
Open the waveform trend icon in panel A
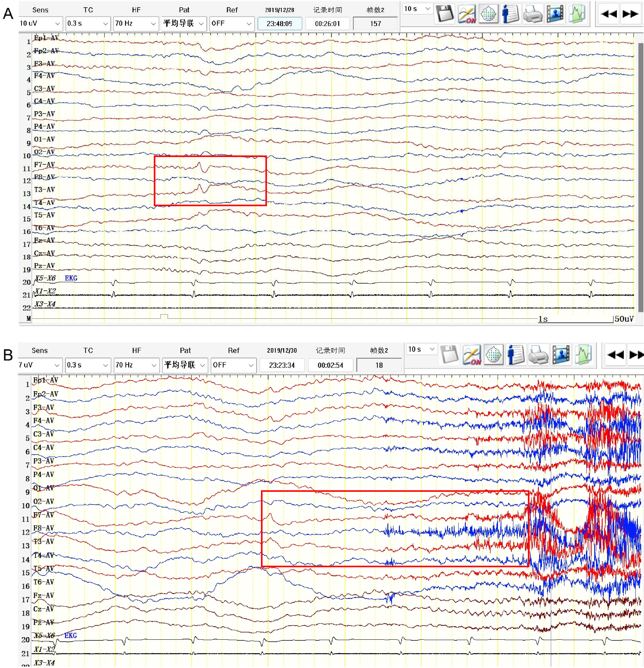[577, 14]
